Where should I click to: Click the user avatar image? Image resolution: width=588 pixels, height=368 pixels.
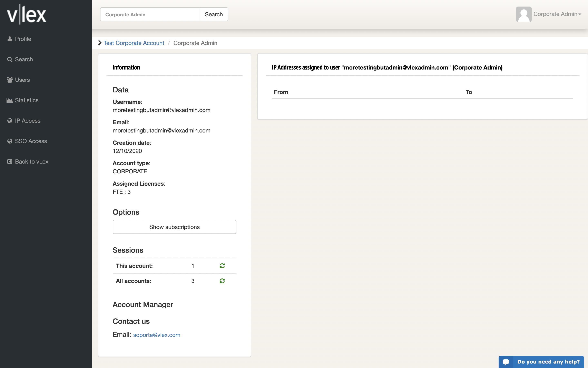(x=524, y=14)
